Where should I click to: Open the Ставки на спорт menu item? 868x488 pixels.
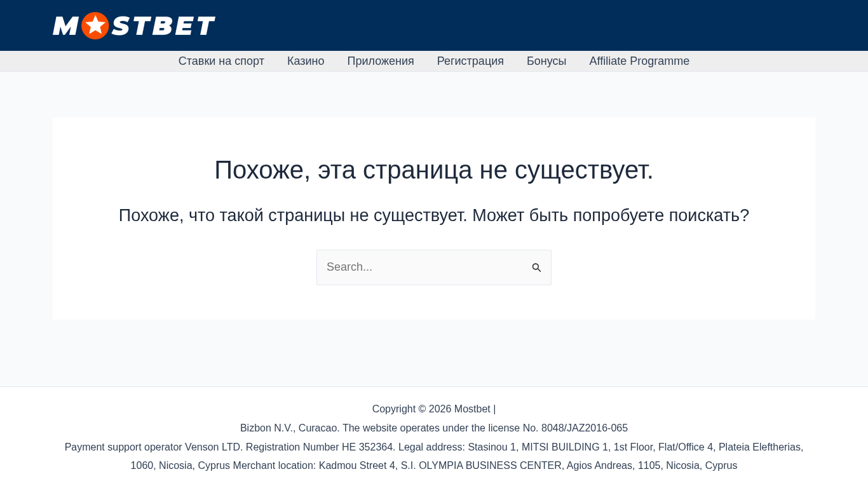[221, 61]
